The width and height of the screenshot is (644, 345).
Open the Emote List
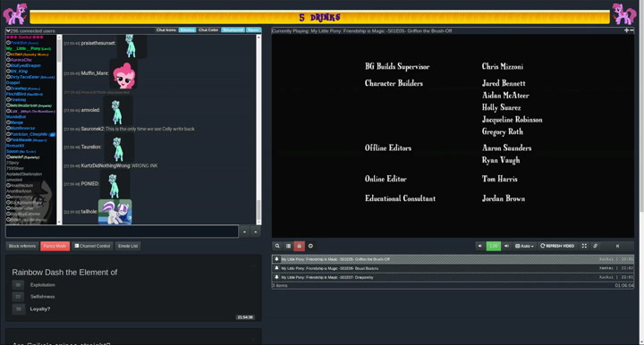tap(128, 246)
